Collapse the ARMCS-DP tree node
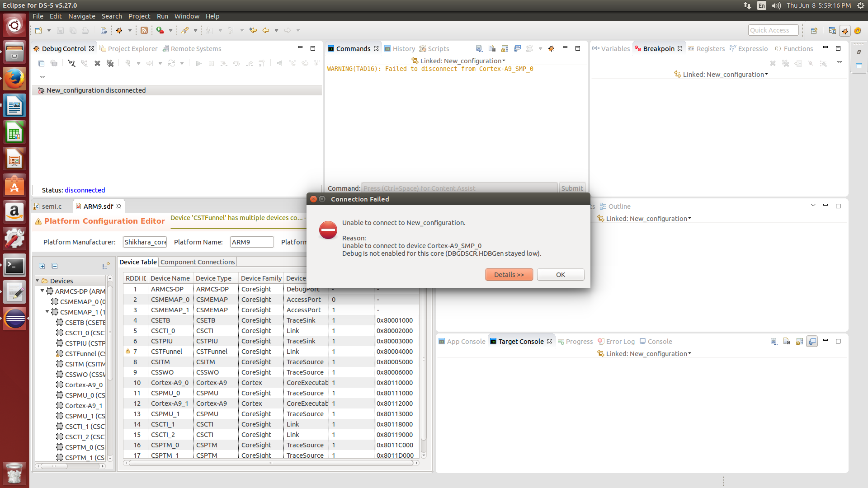Screen dimensions: 868x488 point(42,291)
